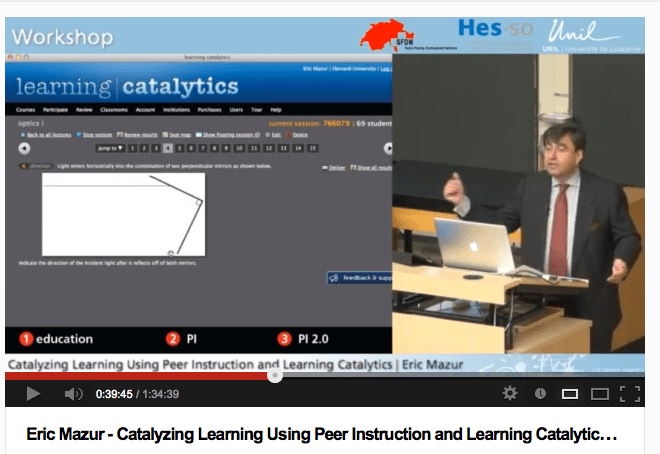Viewport: 660px width, 454px height.
Task: Open the Help menu item
Action: (275, 110)
